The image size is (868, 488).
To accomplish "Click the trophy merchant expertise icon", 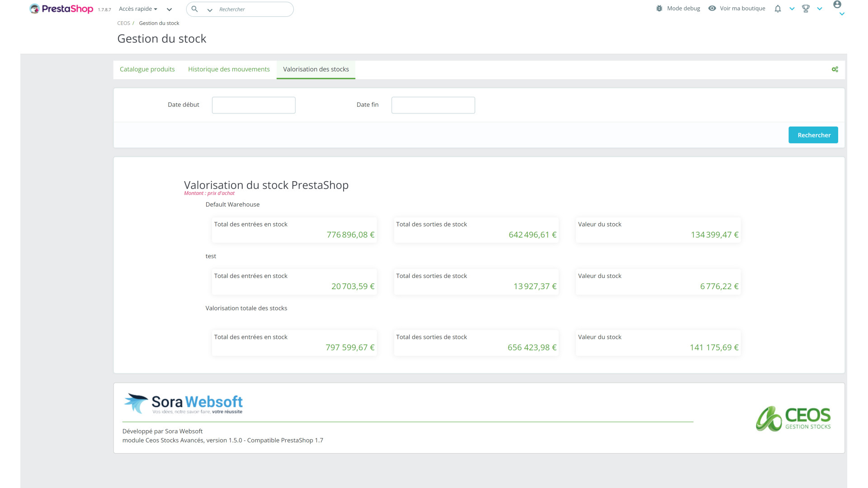I will pyautogui.click(x=806, y=9).
